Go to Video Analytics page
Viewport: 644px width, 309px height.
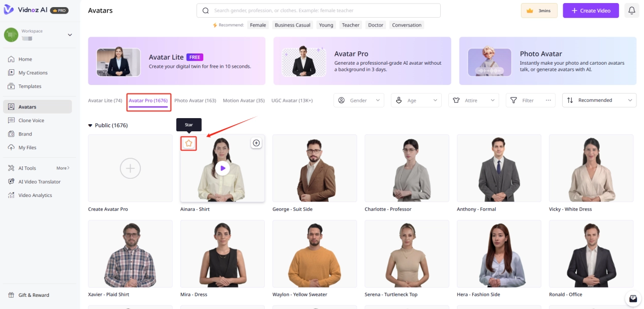pyautogui.click(x=35, y=195)
